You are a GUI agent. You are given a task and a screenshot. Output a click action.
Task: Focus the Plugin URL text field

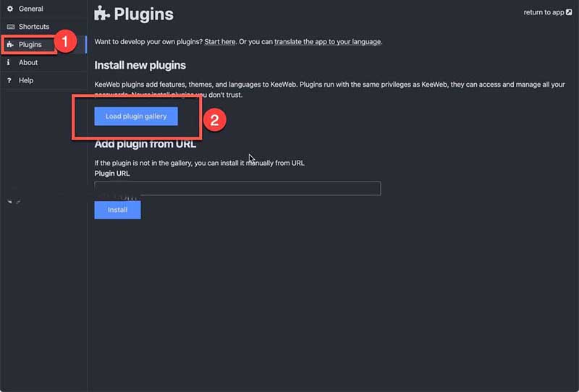(x=237, y=189)
